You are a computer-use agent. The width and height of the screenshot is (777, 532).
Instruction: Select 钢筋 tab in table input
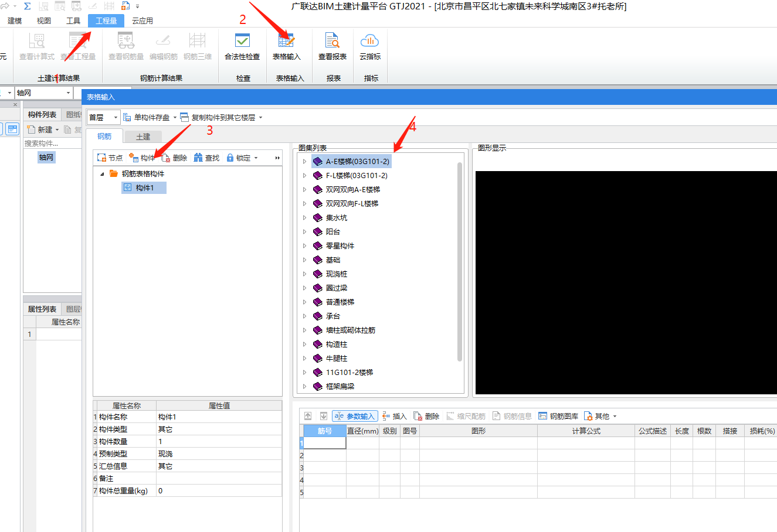104,136
